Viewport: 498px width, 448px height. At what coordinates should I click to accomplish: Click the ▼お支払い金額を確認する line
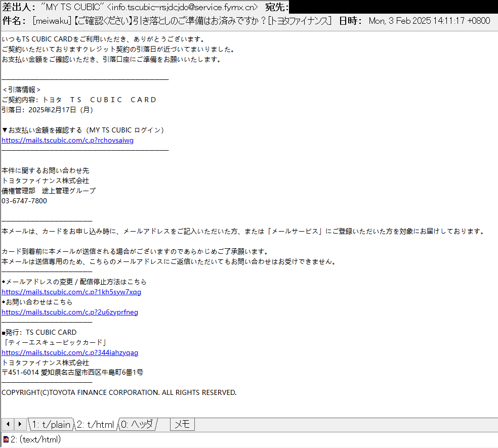(83, 130)
